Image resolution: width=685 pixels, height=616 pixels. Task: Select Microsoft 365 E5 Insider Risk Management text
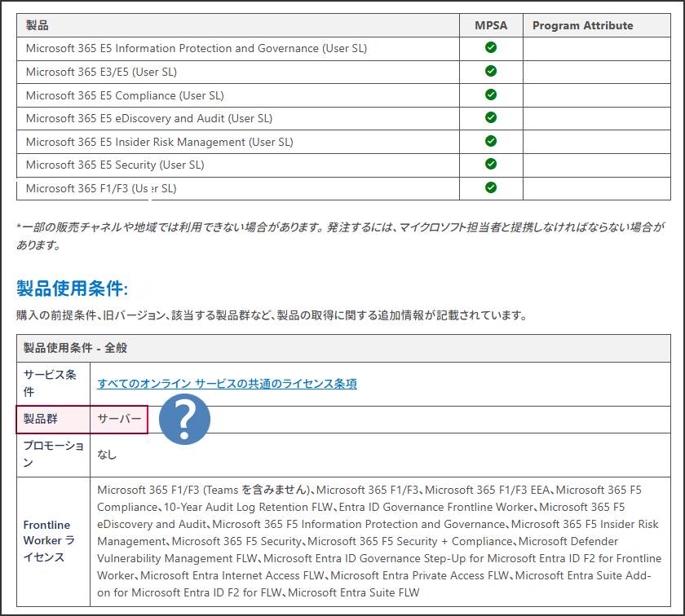(x=160, y=142)
